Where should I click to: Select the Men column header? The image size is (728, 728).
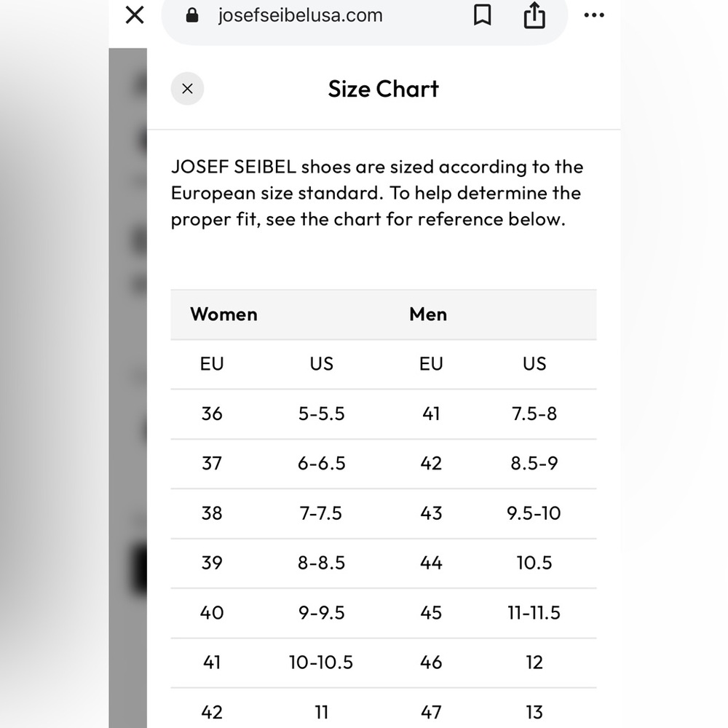coord(428,314)
